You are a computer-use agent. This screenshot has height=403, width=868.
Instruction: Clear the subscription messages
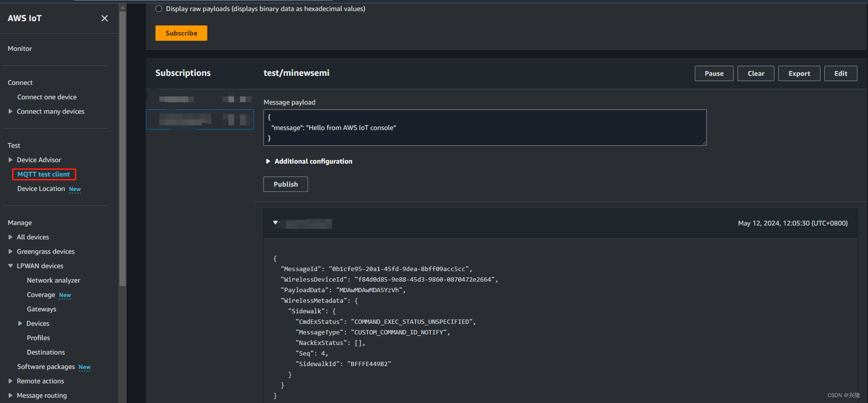click(756, 73)
